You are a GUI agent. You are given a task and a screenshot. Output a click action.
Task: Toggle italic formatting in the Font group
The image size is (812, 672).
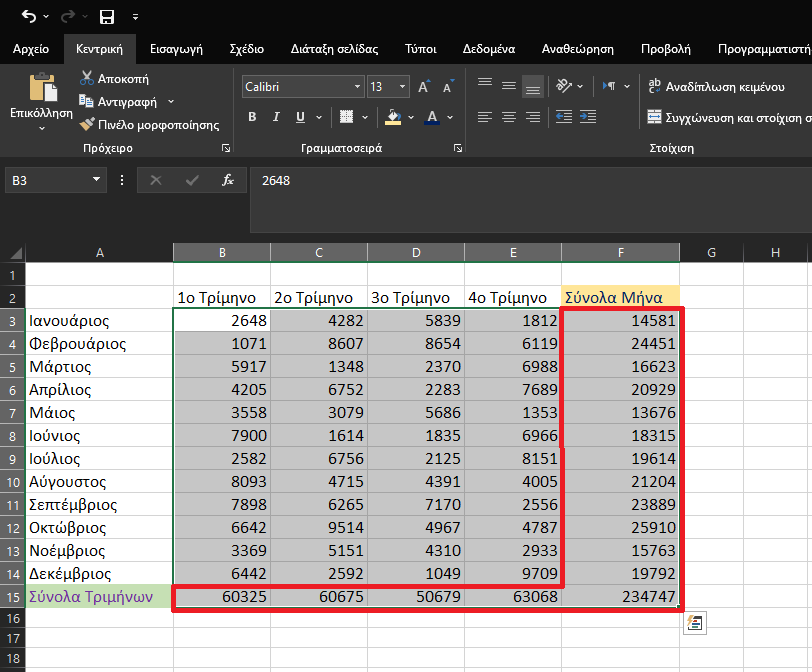click(x=274, y=117)
